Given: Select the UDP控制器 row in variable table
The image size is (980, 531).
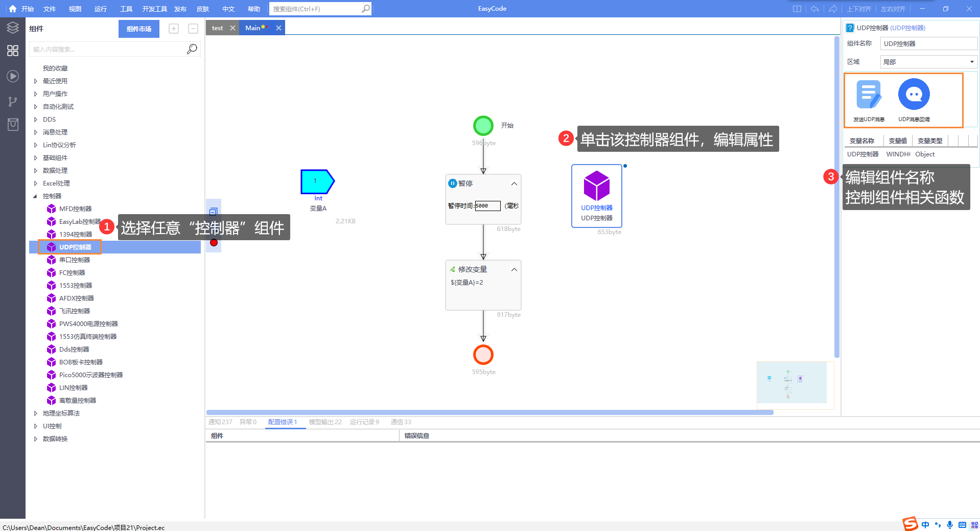Looking at the screenshot, I should coord(911,154).
